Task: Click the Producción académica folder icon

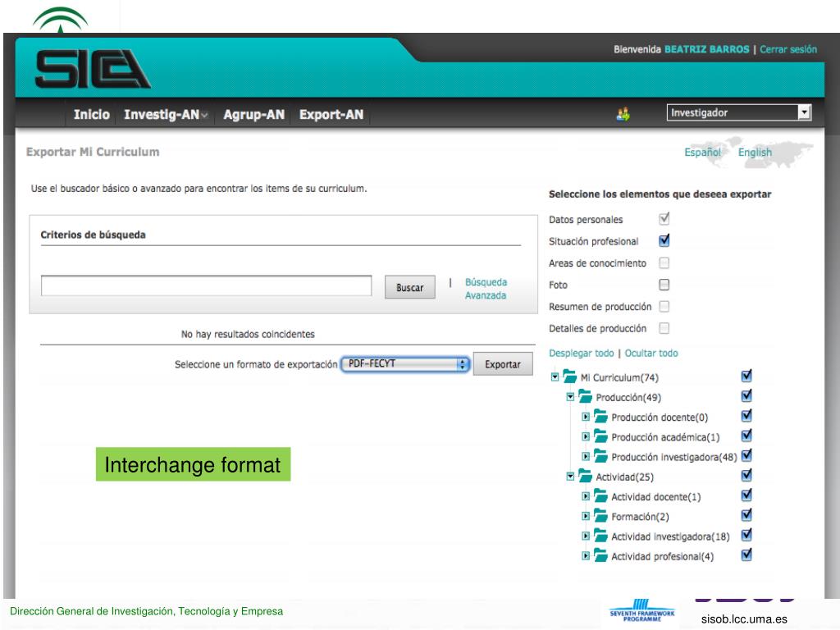Action: [x=600, y=436]
